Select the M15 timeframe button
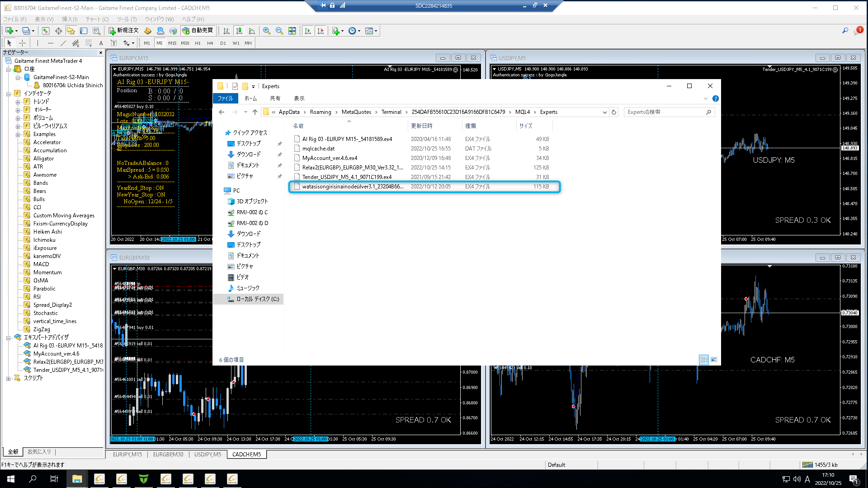Viewport: 868px width, 488px height. 172,43
